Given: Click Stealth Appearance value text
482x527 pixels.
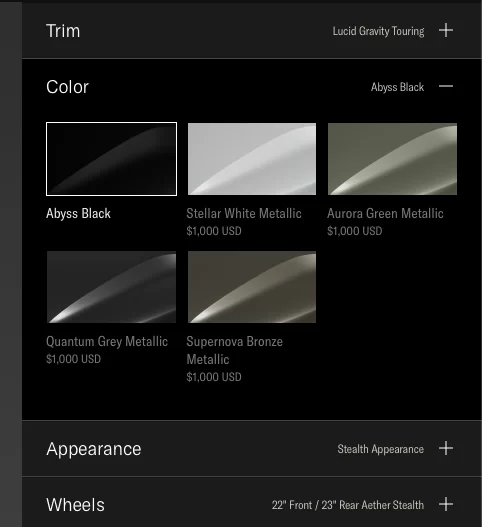Looking at the screenshot, I should click(x=380, y=449).
